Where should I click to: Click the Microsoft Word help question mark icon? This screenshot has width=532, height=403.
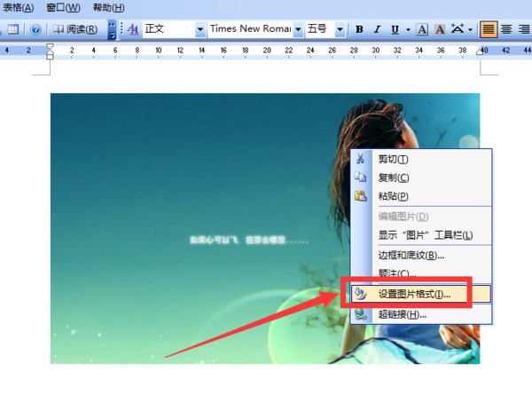click(x=36, y=29)
